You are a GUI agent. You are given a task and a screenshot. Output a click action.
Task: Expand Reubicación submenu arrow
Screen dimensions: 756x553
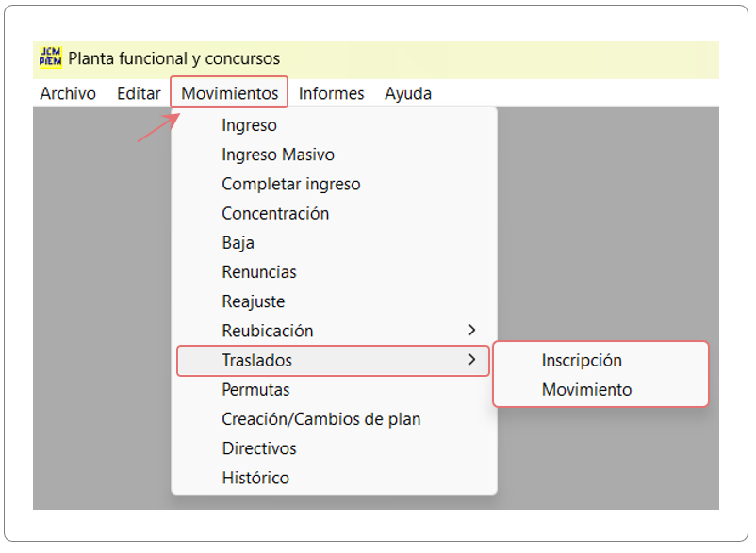coord(472,331)
